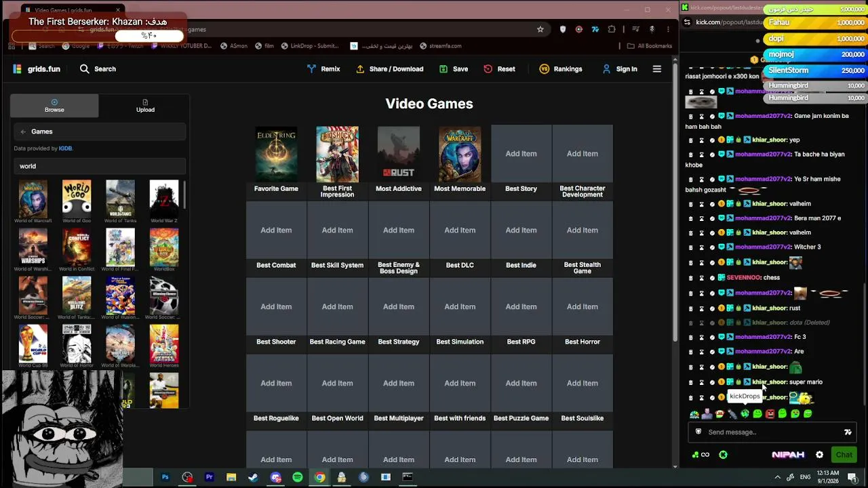The width and height of the screenshot is (868, 488).
Task: Add an item to the Best Open World slot
Action: pos(337,384)
